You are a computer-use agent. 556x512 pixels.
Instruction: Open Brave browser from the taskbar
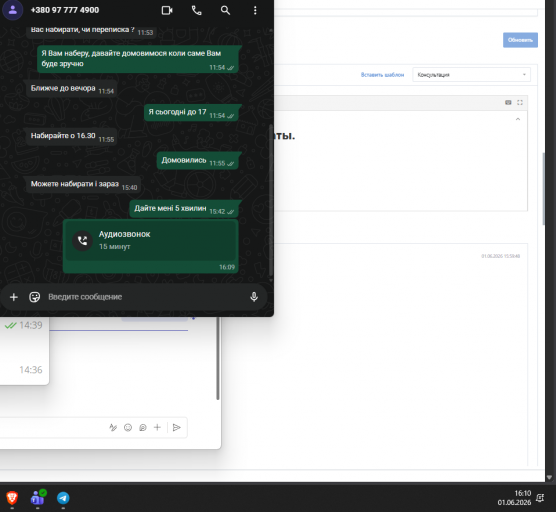pos(12,498)
